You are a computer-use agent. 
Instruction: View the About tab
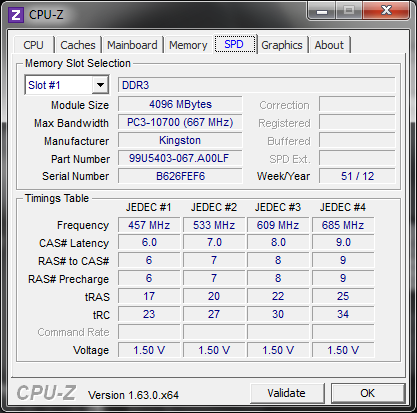pyautogui.click(x=329, y=45)
